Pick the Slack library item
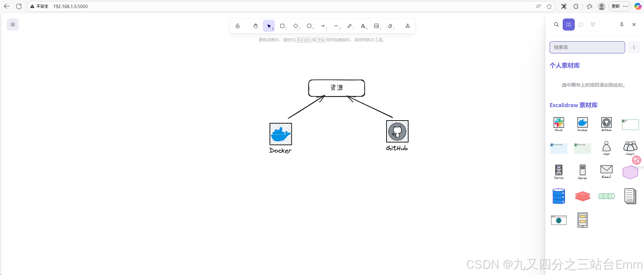Screen dimensions: 644x275 (x=559, y=124)
